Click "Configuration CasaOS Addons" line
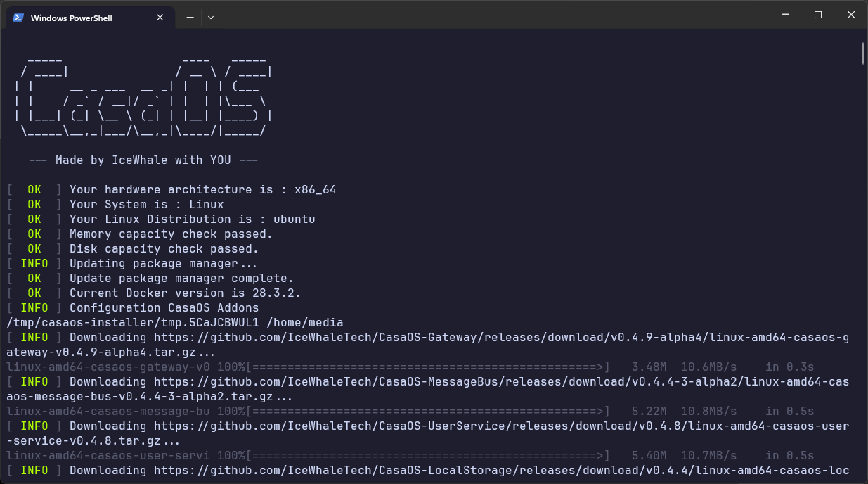This screenshot has width=868, height=484. 164,308
